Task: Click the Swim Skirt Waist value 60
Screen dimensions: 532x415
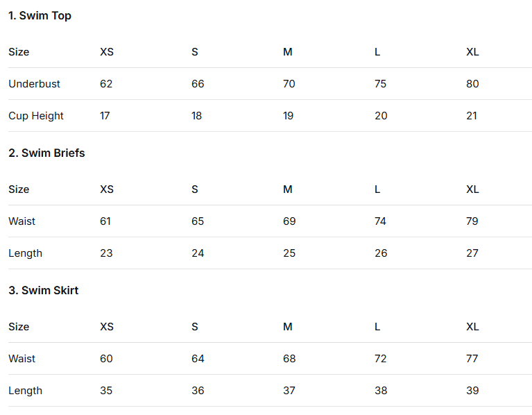Action: (x=106, y=359)
